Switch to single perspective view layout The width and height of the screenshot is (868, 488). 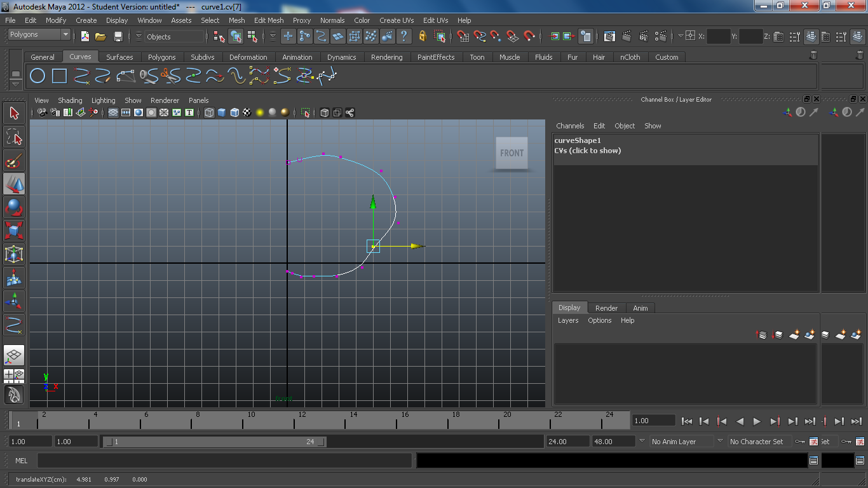(x=14, y=355)
